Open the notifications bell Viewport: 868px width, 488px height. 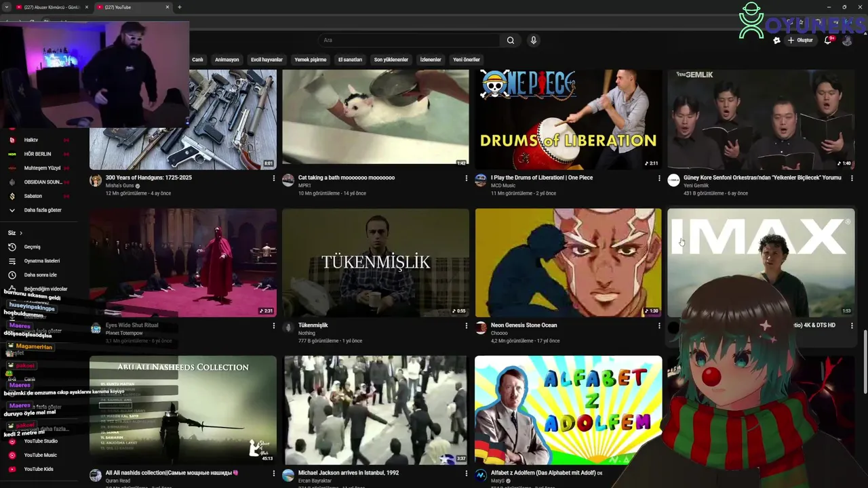(x=828, y=40)
